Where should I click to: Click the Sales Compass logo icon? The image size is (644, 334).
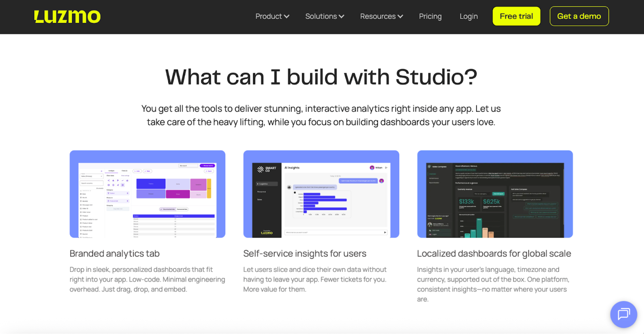point(429,167)
